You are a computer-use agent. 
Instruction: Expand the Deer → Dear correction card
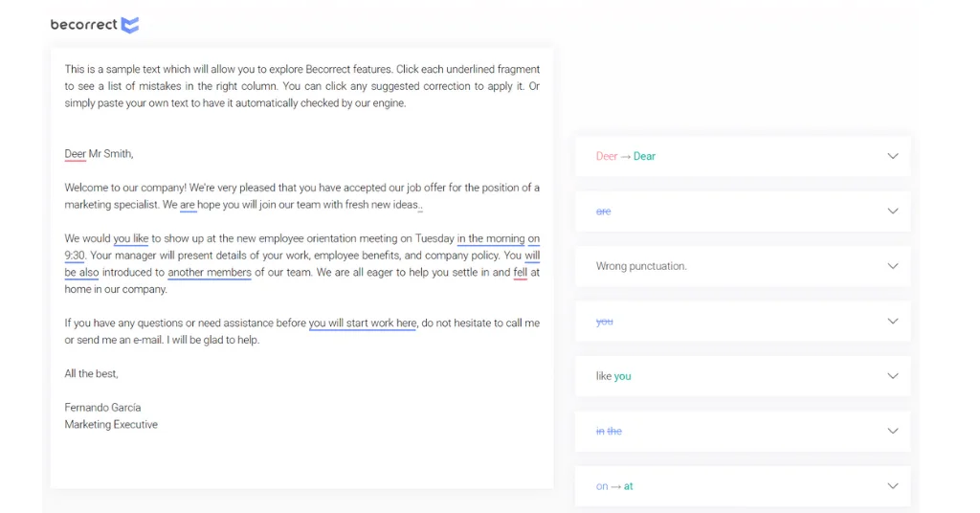click(x=892, y=156)
